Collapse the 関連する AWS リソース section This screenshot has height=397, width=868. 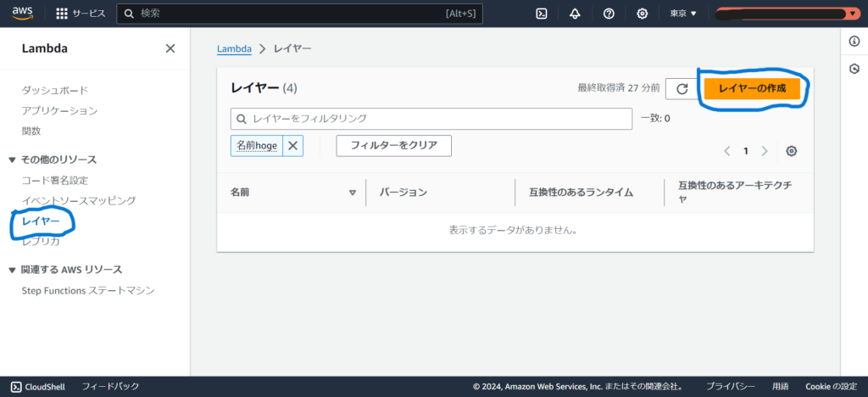click(x=12, y=270)
